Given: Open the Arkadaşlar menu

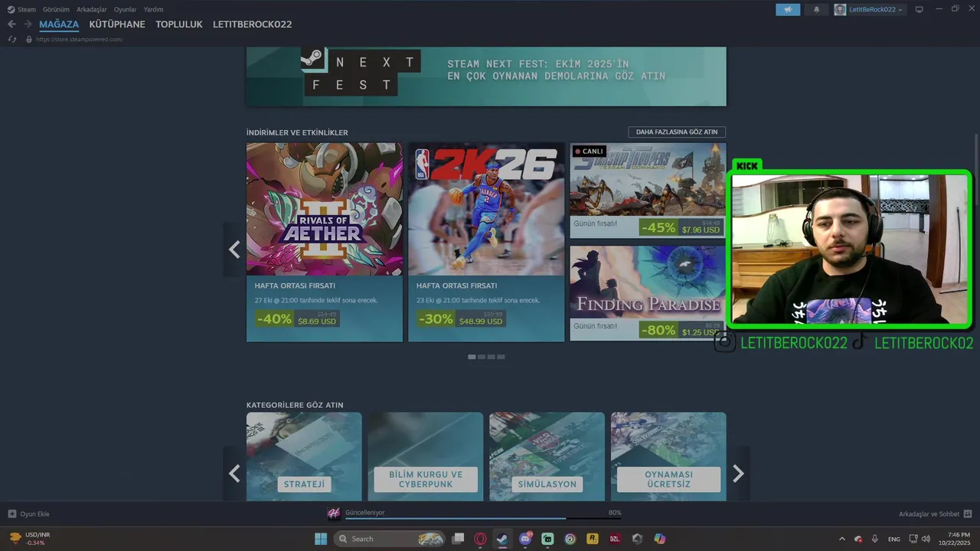Looking at the screenshot, I should point(92,9).
